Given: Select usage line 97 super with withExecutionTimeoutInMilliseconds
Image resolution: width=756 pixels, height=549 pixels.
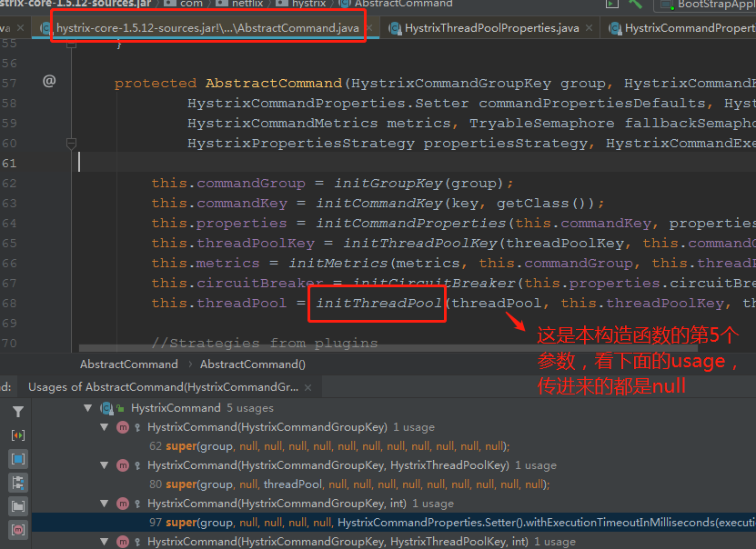Looking at the screenshot, I should point(394,523).
